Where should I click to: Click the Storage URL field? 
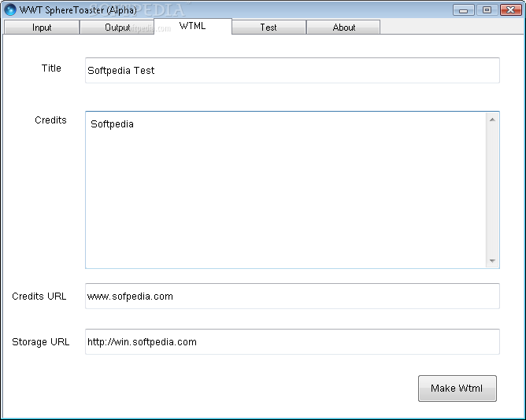[x=292, y=341]
